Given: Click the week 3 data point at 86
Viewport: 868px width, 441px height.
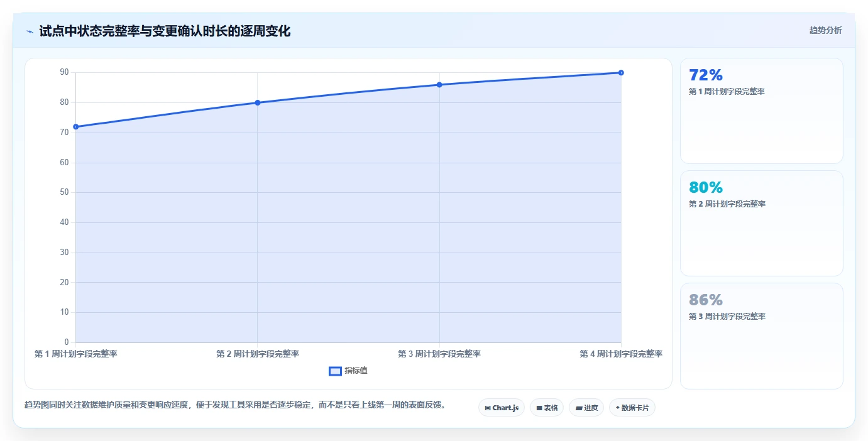Looking at the screenshot, I should 439,85.
